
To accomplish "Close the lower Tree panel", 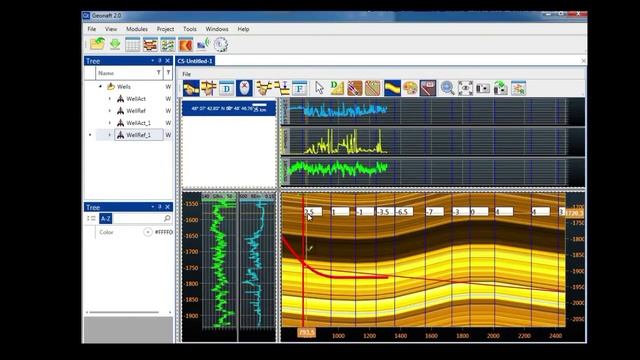I will [x=167, y=207].
